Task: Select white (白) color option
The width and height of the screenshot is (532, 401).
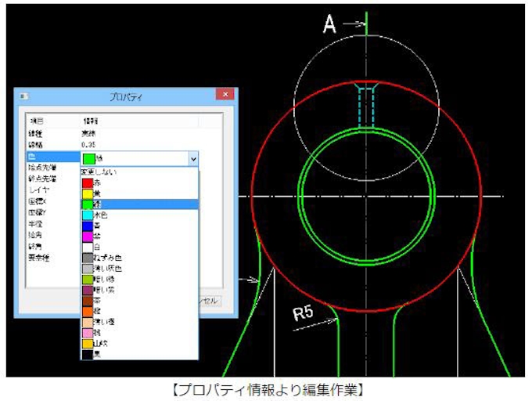Action: point(97,247)
